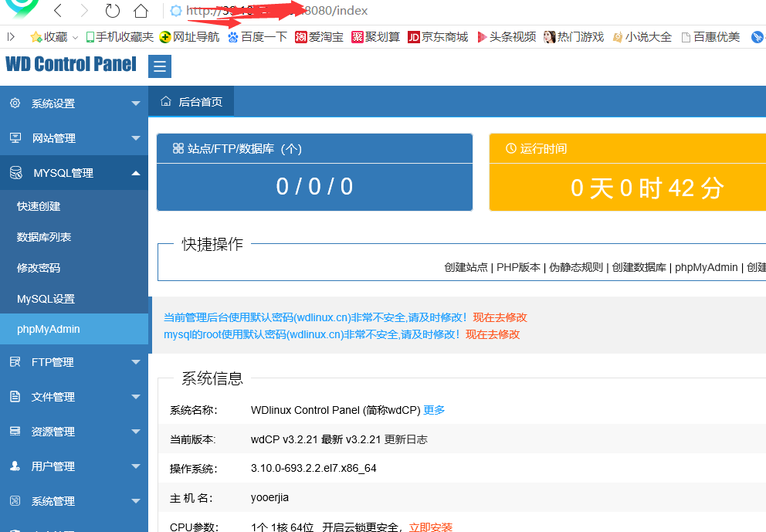Click the 资源管理 sidebar icon
Image resolution: width=766 pixels, height=532 pixels.
(x=15, y=432)
